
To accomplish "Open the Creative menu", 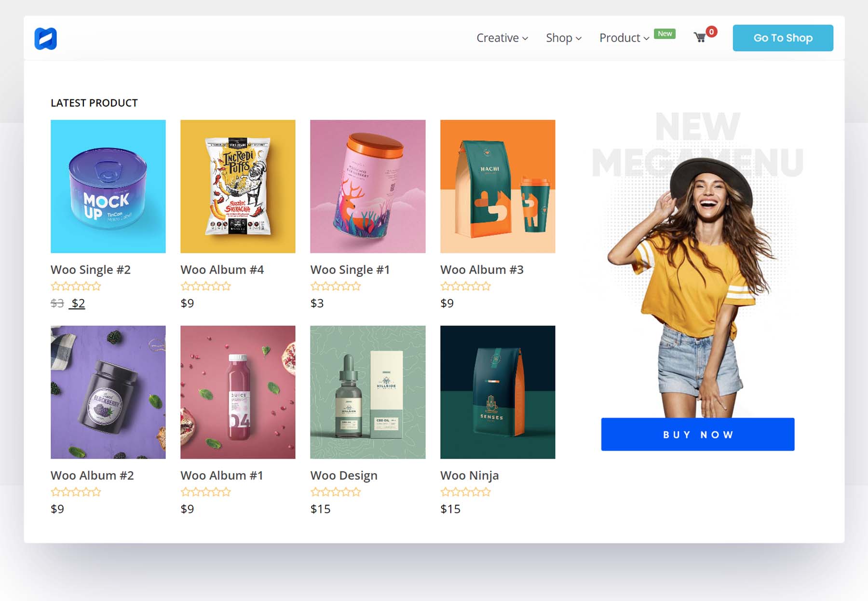I will coord(498,38).
